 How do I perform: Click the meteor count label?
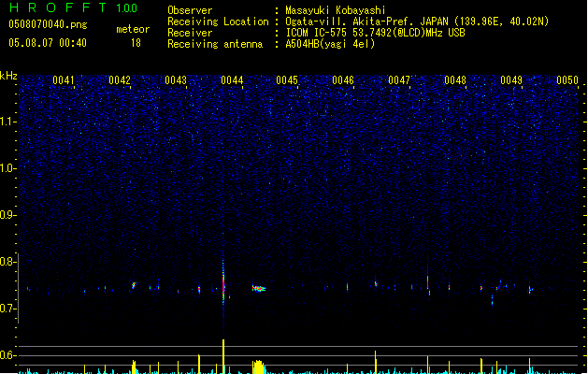[x=133, y=29]
